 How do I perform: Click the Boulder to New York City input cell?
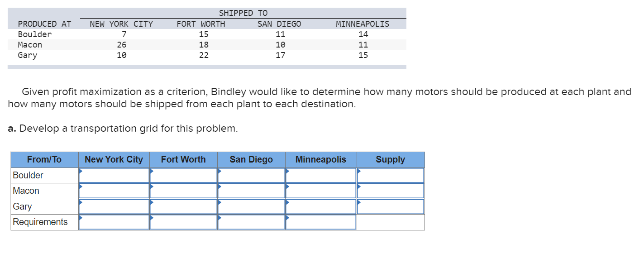(x=114, y=175)
